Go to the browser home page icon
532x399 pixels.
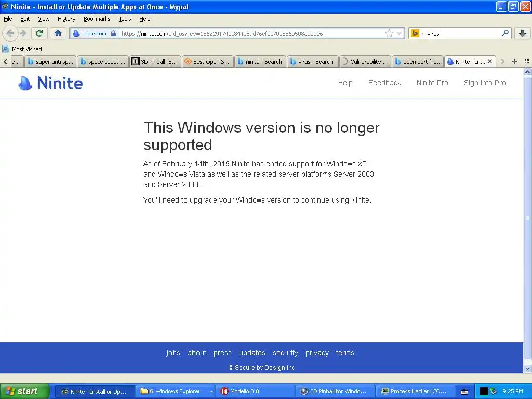point(58,33)
